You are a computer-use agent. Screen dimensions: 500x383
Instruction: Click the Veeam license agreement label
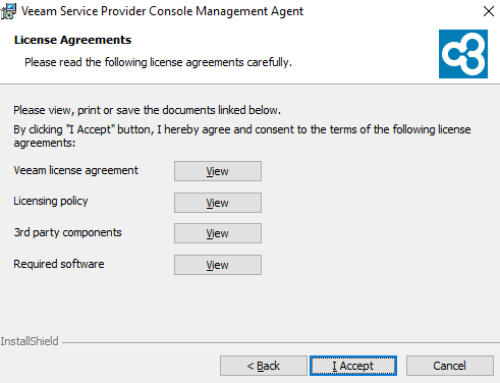(x=76, y=170)
